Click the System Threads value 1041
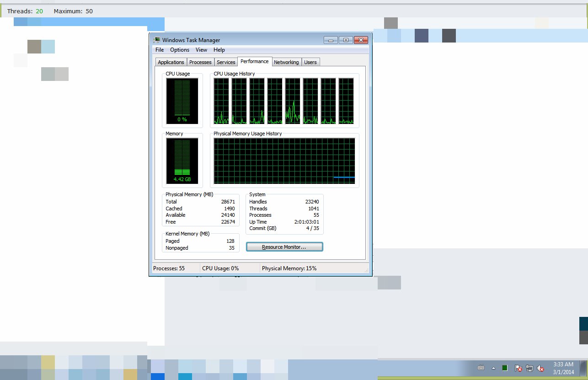The width and height of the screenshot is (588, 380). tap(314, 209)
